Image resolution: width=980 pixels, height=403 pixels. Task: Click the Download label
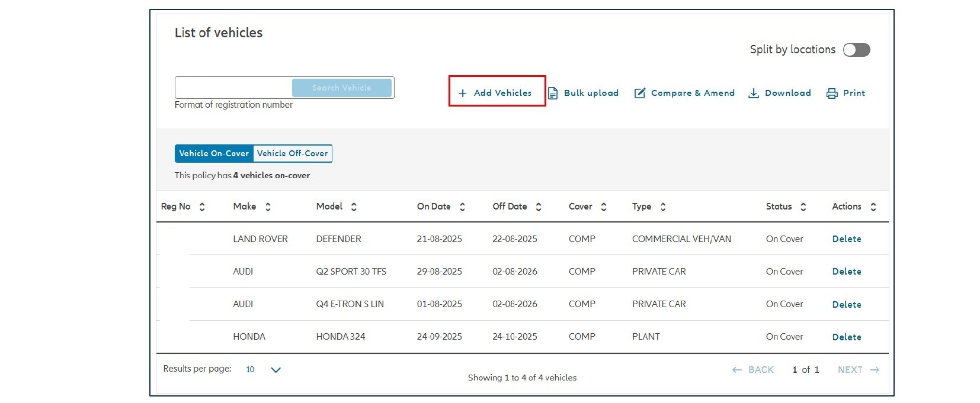788,93
